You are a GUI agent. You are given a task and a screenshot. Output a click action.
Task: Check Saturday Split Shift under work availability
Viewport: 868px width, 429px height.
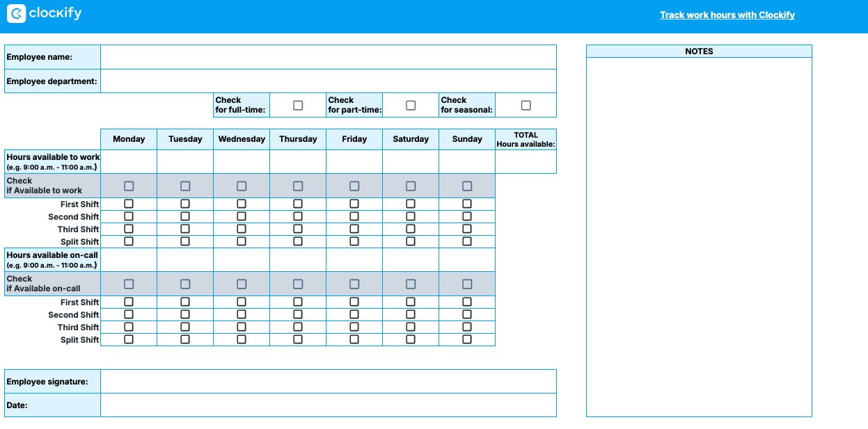point(411,241)
